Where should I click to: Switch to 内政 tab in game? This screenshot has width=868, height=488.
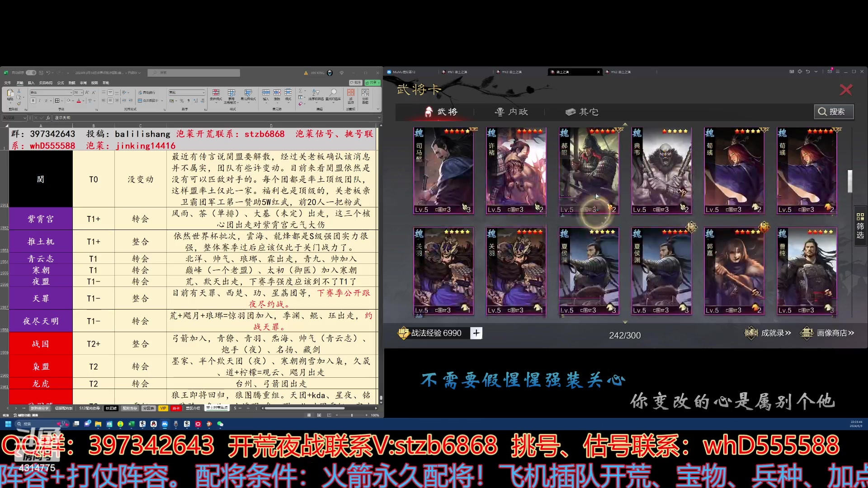[x=512, y=112]
